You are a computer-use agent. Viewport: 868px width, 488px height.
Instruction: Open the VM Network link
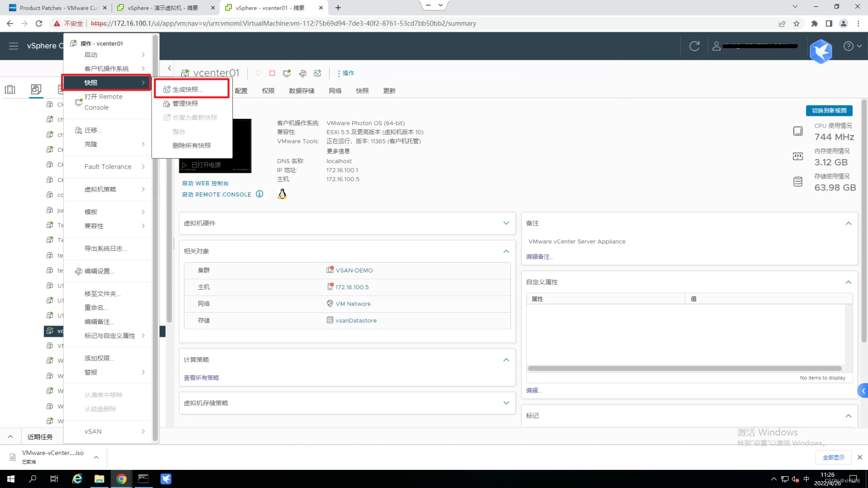tap(353, 304)
